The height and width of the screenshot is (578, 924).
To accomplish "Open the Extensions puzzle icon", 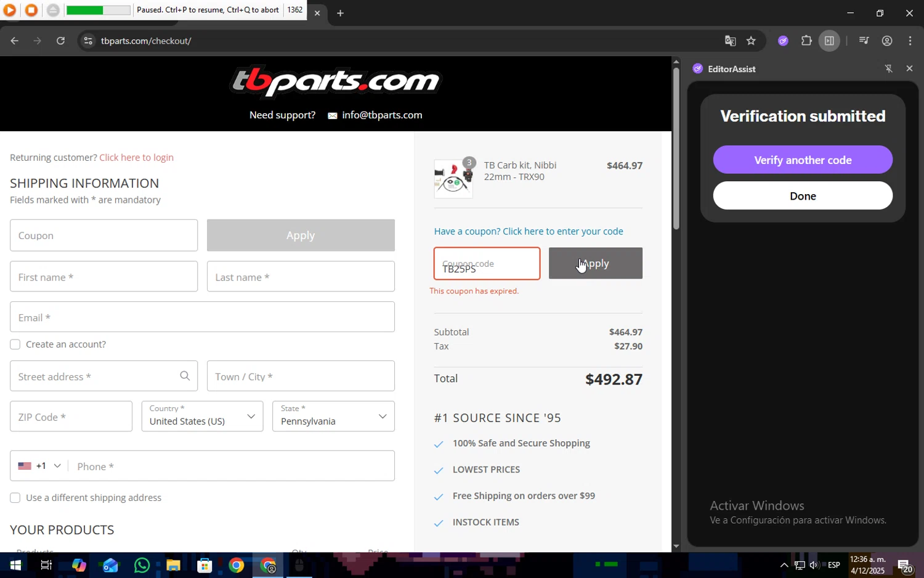I will (x=806, y=41).
